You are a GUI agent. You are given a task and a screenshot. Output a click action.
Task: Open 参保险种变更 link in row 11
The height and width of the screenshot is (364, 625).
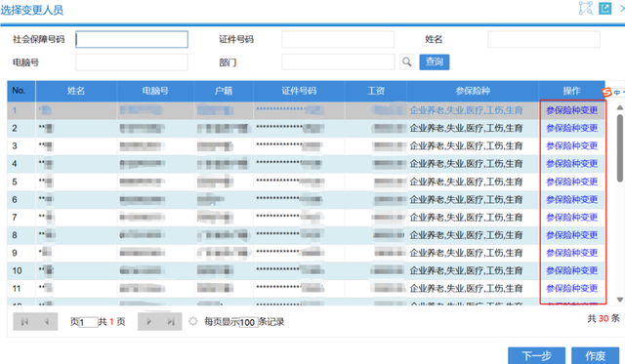572,288
